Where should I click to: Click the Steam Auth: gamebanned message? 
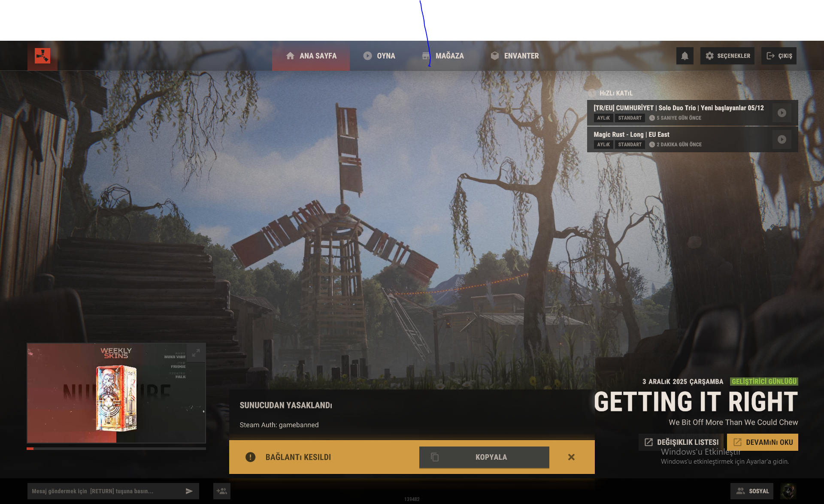(279, 425)
